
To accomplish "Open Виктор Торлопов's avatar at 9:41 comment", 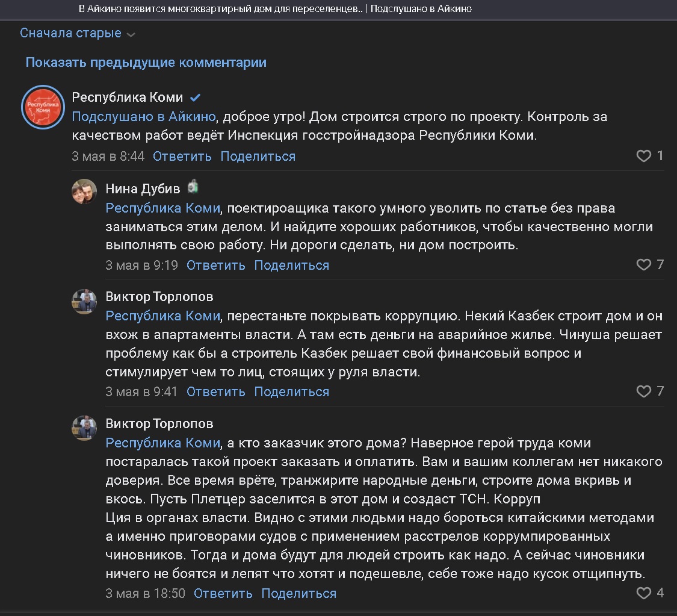I will [x=84, y=301].
